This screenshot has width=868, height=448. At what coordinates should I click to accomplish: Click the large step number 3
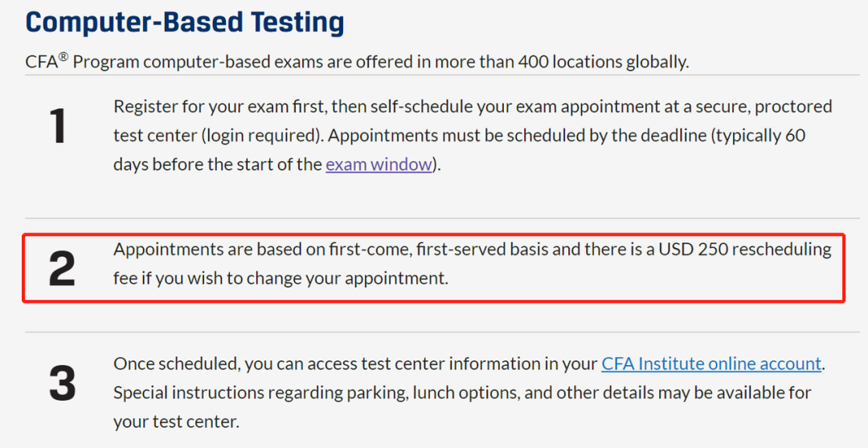[62, 384]
